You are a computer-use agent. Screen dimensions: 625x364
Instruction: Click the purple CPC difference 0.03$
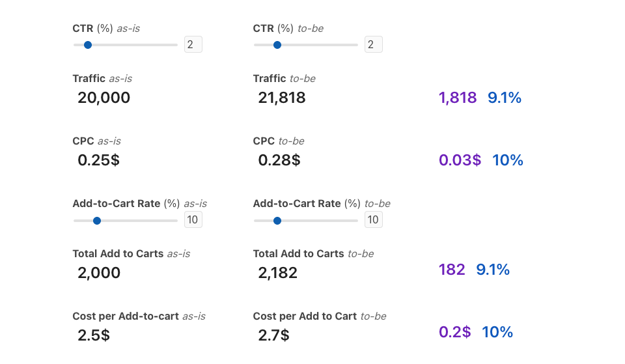coord(460,160)
